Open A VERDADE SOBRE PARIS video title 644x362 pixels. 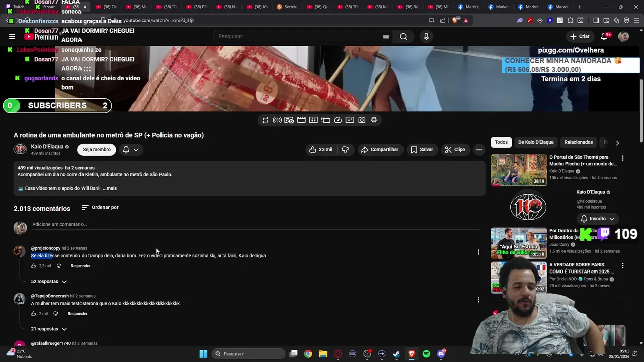click(583, 268)
